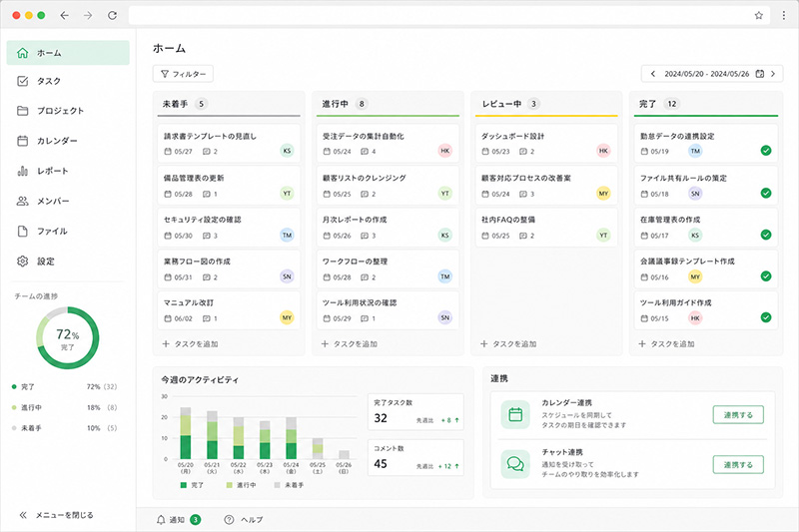The image size is (799, 532).
Task: Open the ワークフローの整理 card
Action: (388, 268)
